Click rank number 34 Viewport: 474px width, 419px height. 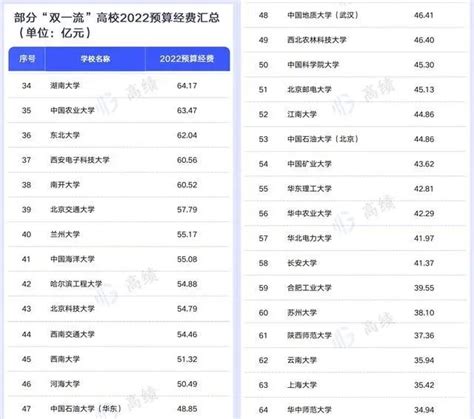pyautogui.click(x=26, y=86)
